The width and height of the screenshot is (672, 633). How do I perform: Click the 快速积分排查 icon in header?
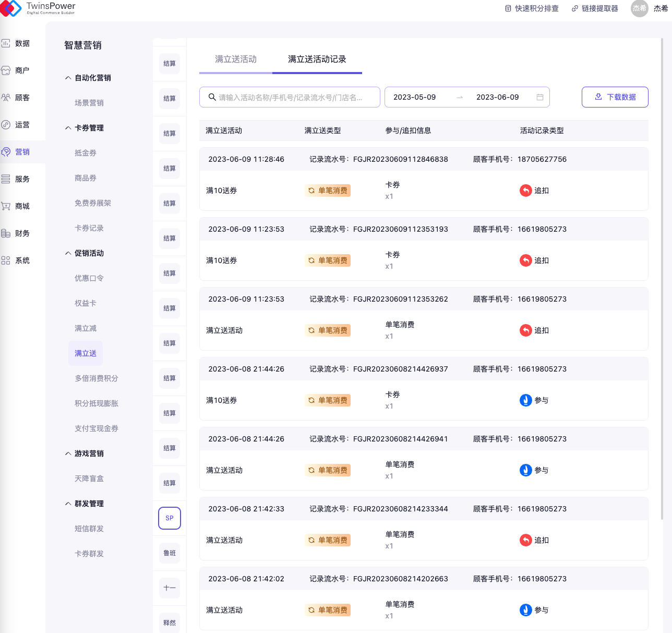508,8
